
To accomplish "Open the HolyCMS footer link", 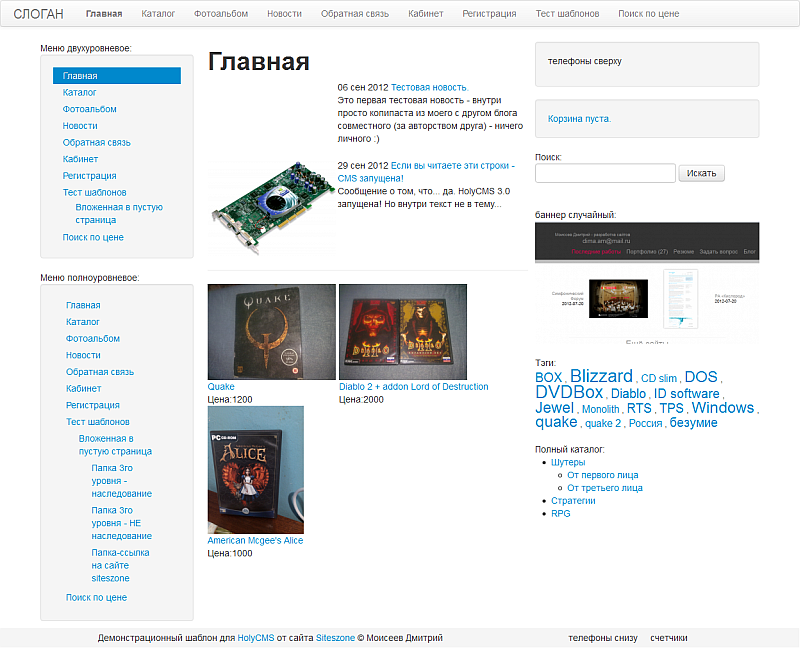I will (256, 638).
